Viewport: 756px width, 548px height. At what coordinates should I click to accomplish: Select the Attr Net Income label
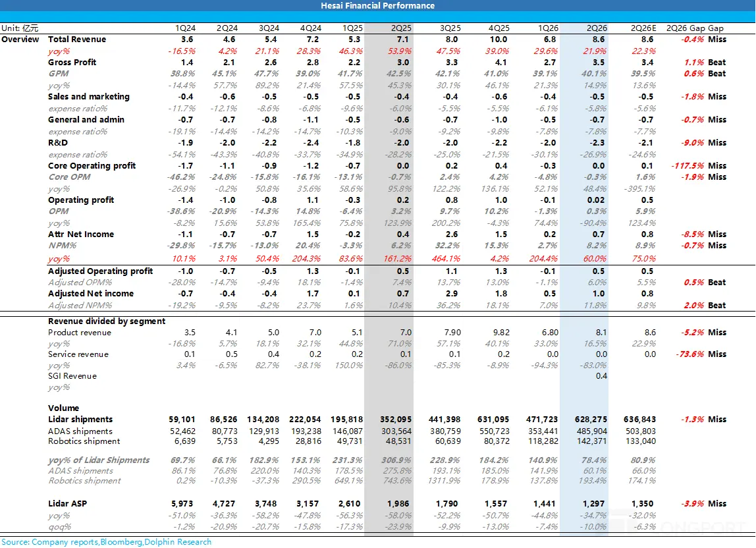[x=81, y=234]
